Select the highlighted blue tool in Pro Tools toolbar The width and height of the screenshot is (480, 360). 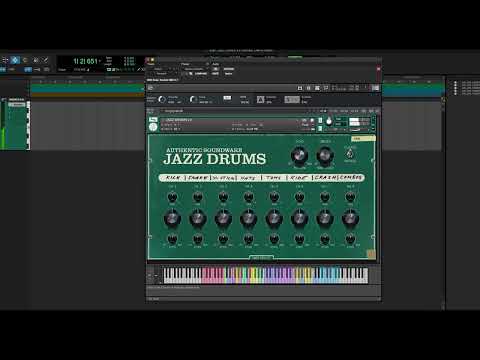(15, 60)
